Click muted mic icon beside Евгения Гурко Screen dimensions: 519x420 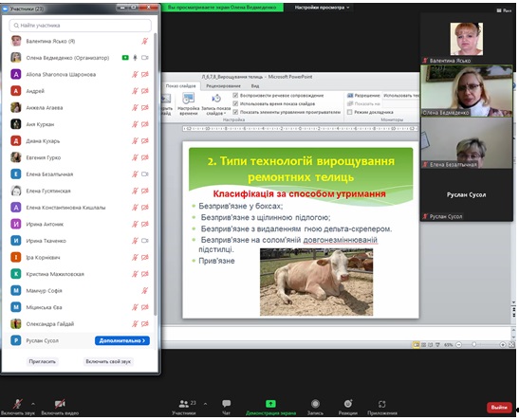(x=135, y=157)
